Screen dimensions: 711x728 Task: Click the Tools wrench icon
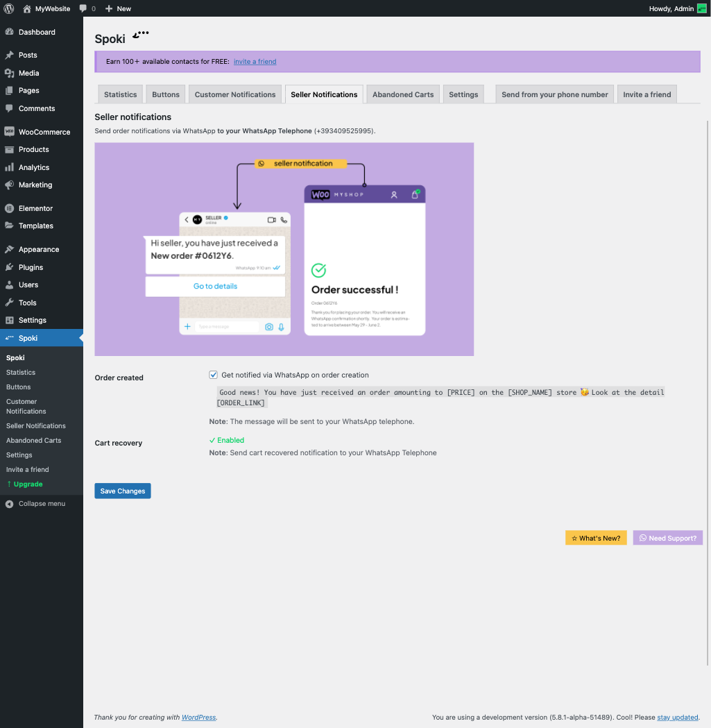(9, 303)
